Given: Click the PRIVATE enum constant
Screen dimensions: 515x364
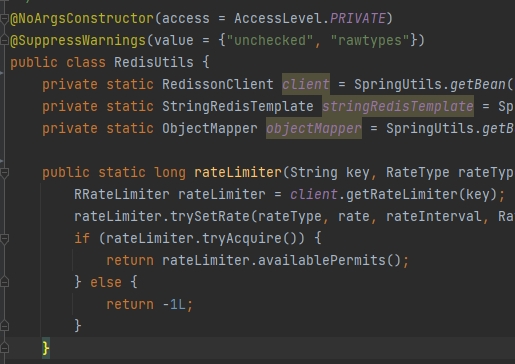Looking at the screenshot, I should (357, 18).
